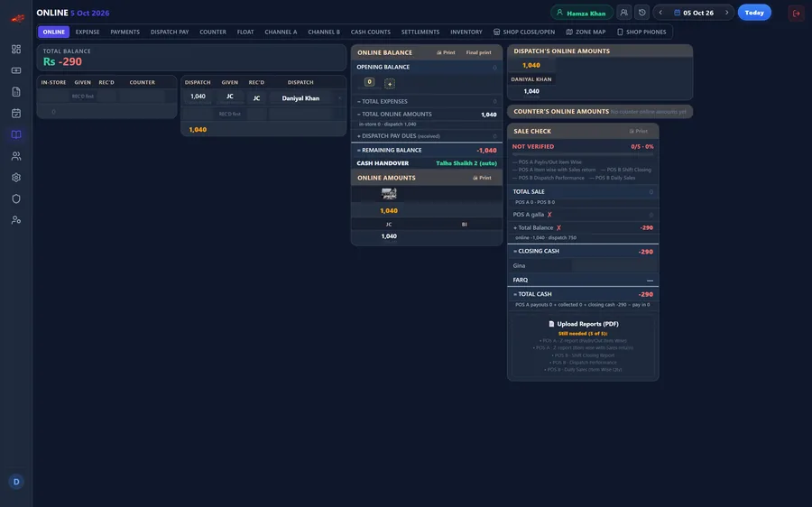The image size is (812, 507).
Task: Open the COUNTER tab
Action: click(x=213, y=32)
